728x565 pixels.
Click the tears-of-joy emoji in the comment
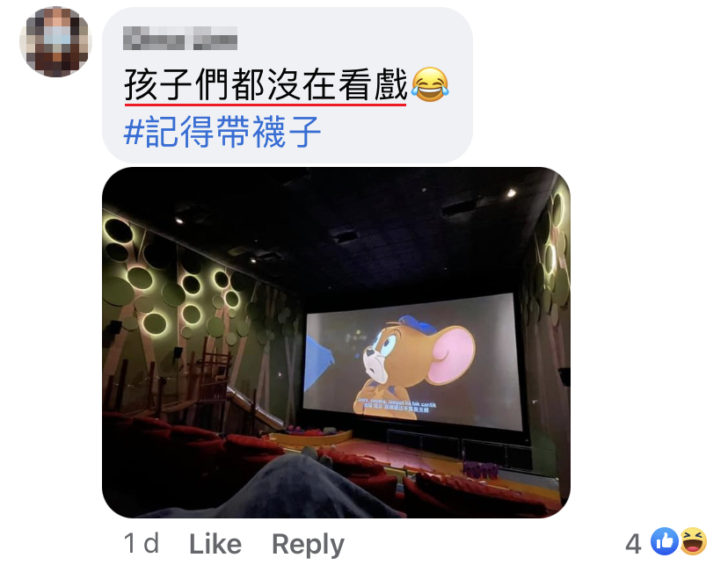431,84
